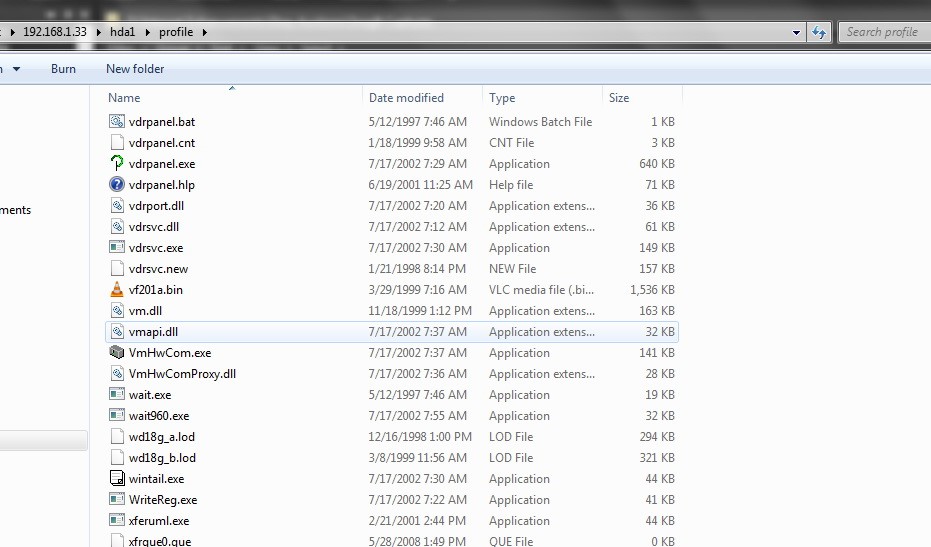Sort files by the Type column header

tap(502, 98)
